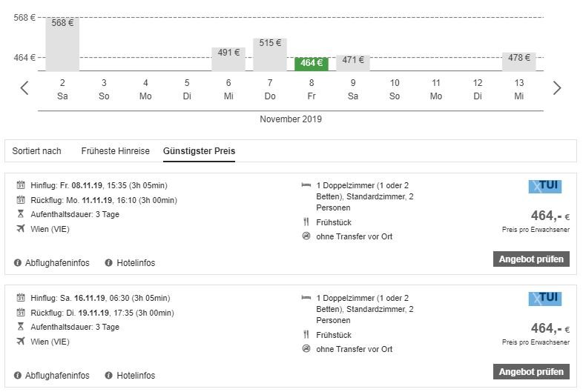Click info icon beside first Hotelinfos
This screenshot has height=392, width=583.
click(x=109, y=263)
